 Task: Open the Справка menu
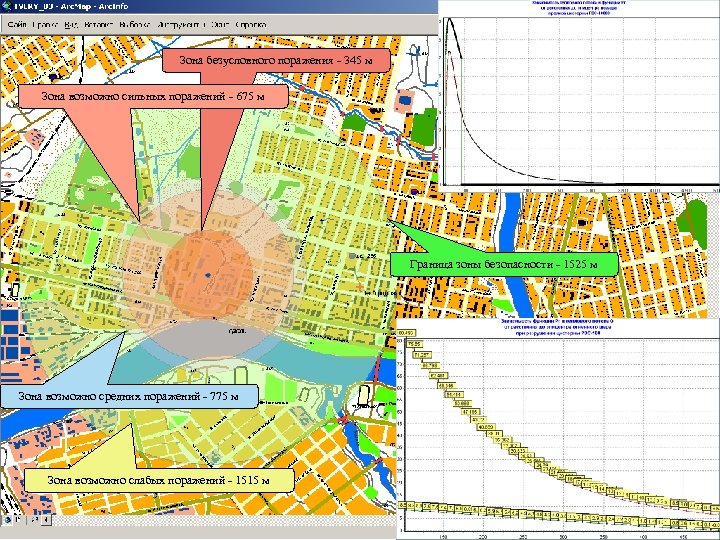[x=251, y=25]
